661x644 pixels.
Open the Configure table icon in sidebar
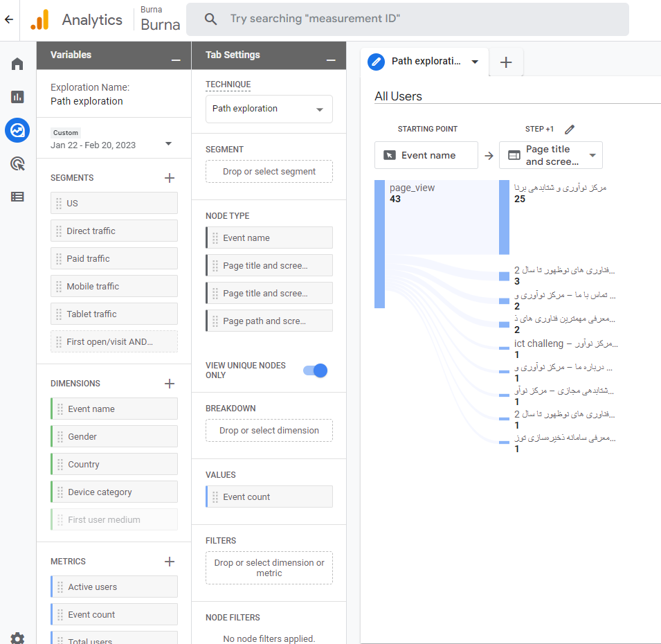(17, 197)
